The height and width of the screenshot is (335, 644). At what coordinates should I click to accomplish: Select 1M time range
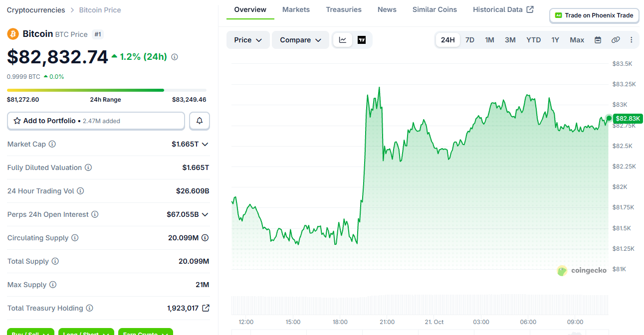(x=490, y=40)
